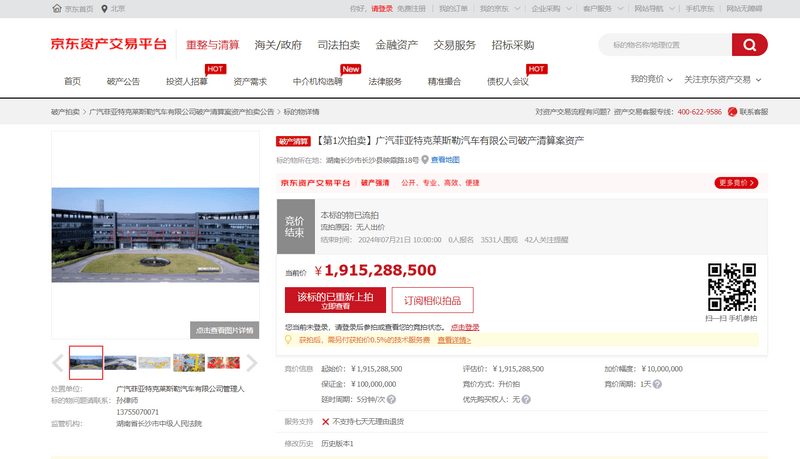Click the 查看详情 link in fee notice
The height and width of the screenshot is (459, 800).
pyautogui.click(x=454, y=340)
